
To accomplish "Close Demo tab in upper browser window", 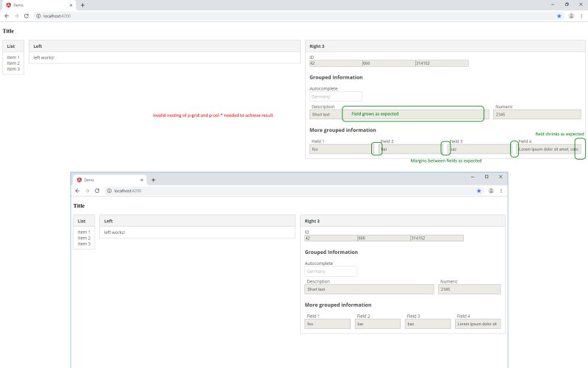I will 71,5.
